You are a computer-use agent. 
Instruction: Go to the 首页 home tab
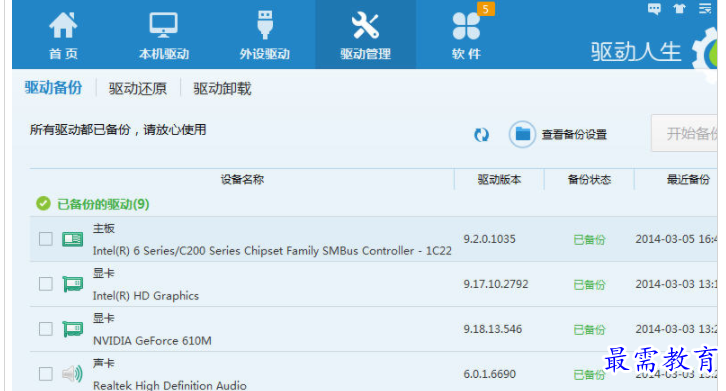(x=63, y=35)
